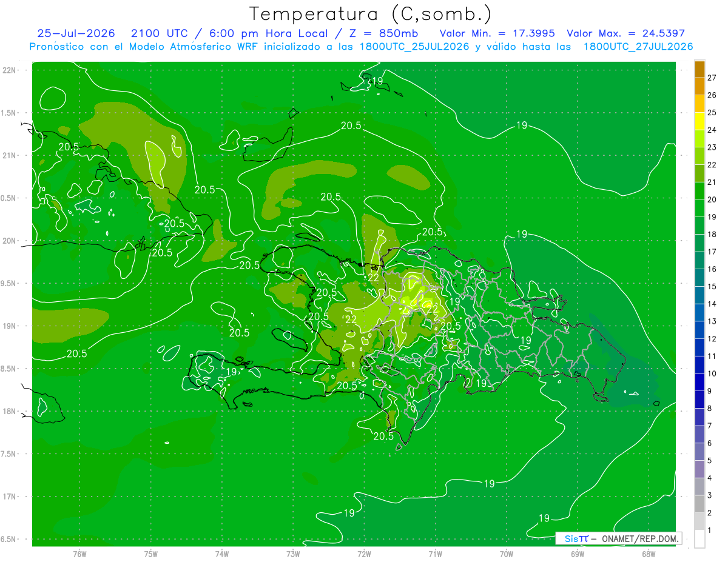Screen dimensions: 728x562
Task: Pick the lime legend swatch between 23 and 24
Action: click(x=699, y=139)
